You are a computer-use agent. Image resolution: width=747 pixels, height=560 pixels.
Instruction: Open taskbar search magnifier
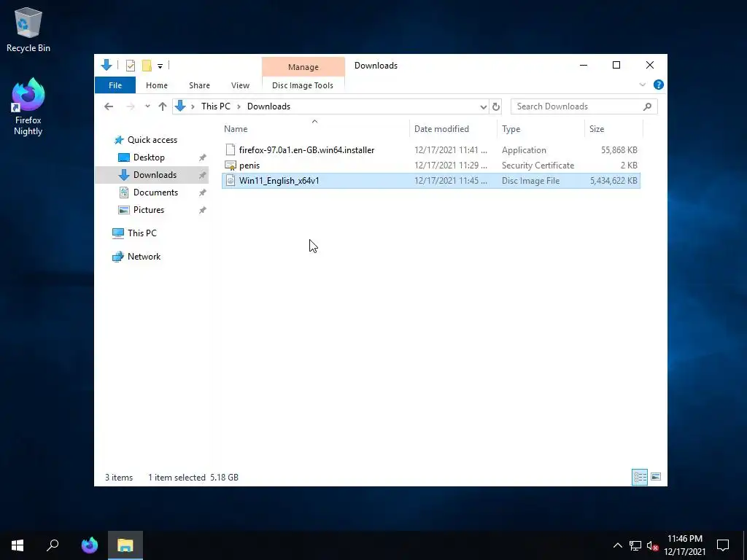53,545
